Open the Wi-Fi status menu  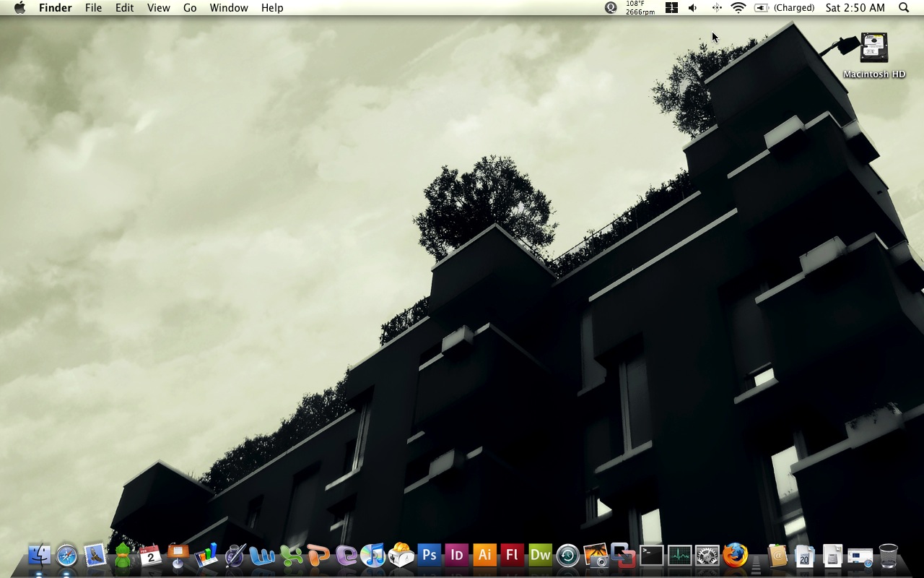[738, 8]
